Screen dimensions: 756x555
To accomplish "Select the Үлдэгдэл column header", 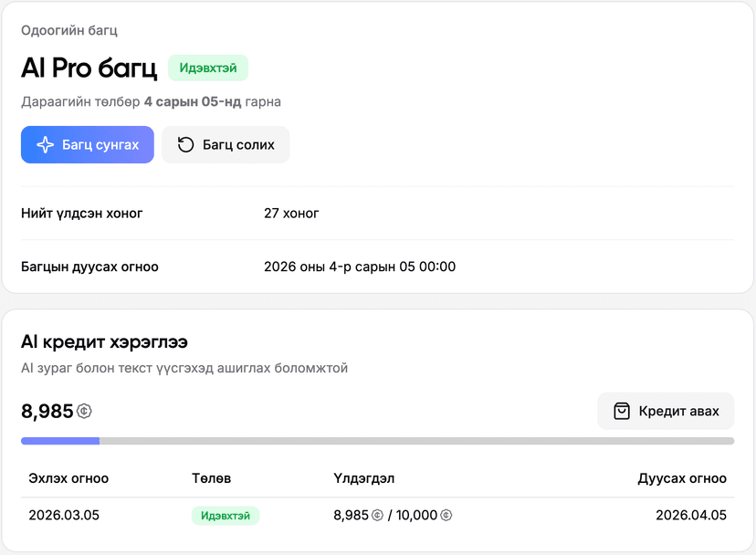I will click(364, 478).
